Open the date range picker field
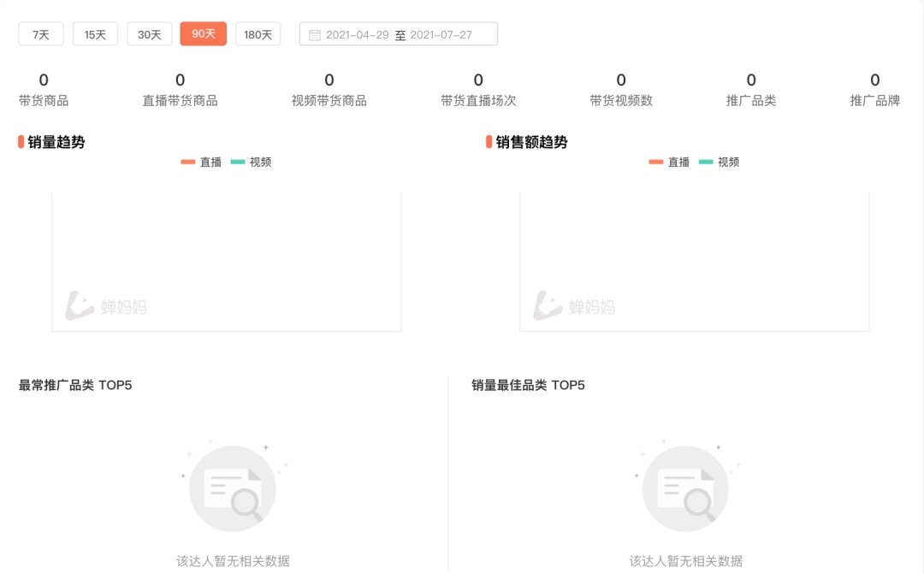924x574 pixels. (399, 34)
